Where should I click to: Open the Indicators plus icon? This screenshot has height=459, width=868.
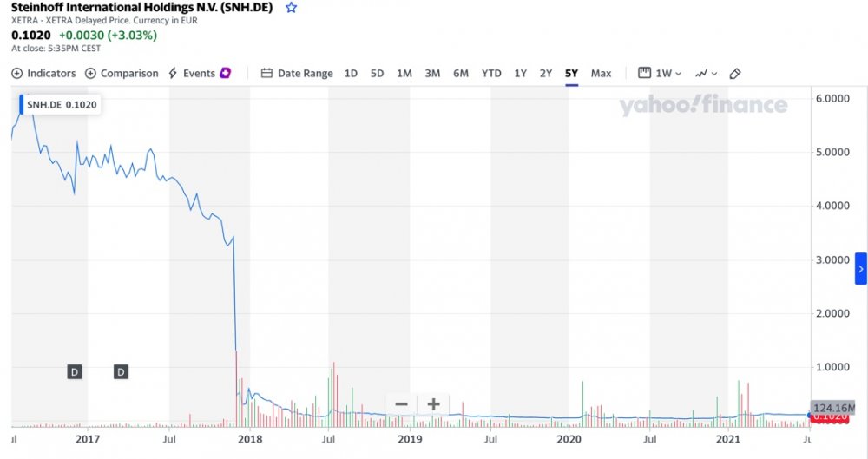click(17, 74)
